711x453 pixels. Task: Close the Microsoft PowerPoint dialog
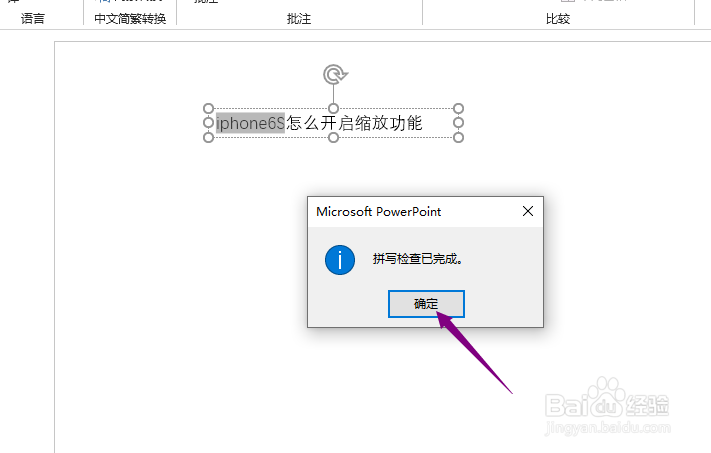tap(528, 211)
